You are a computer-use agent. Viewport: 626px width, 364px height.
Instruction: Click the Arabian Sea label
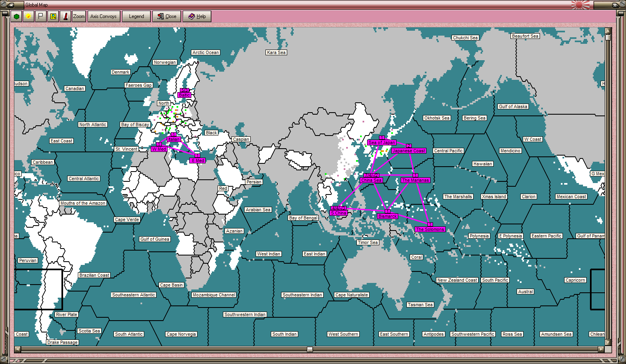[258, 210]
